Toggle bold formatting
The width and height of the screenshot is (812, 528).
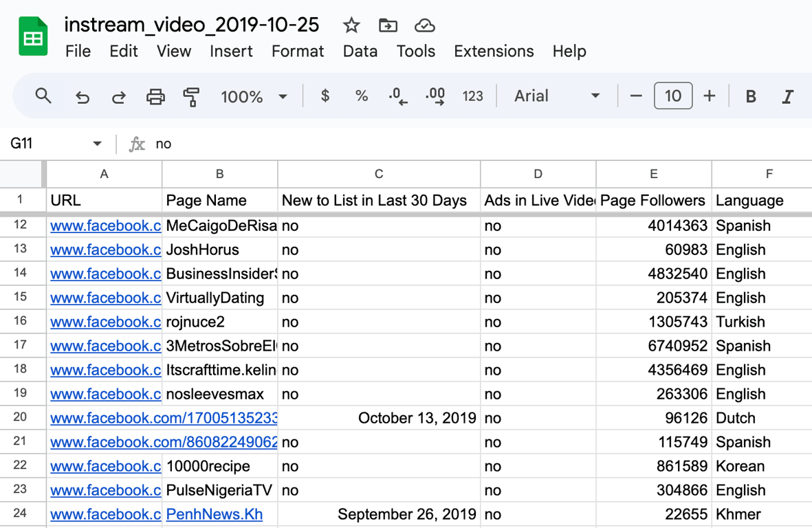click(750, 96)
